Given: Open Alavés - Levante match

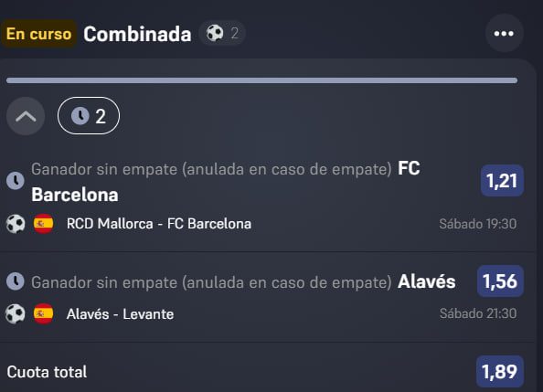Looking at the screenshot, I should (x=120, y=314).
